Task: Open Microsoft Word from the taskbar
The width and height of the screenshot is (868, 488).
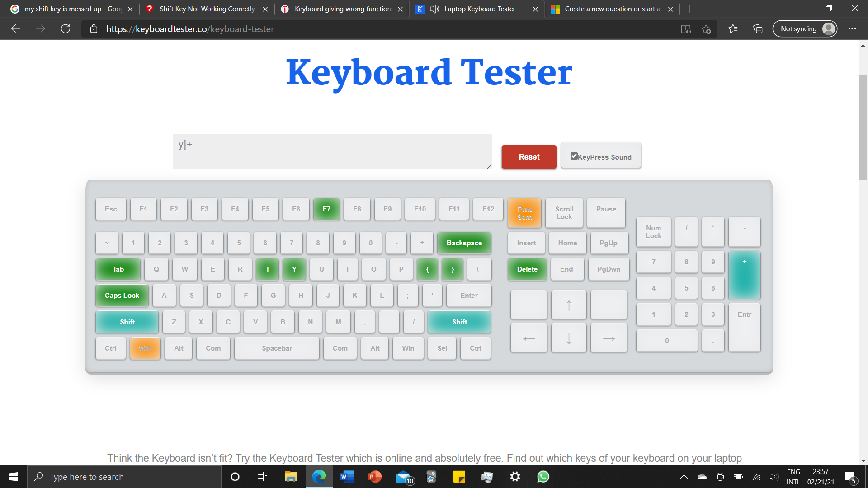Action: 347,477
